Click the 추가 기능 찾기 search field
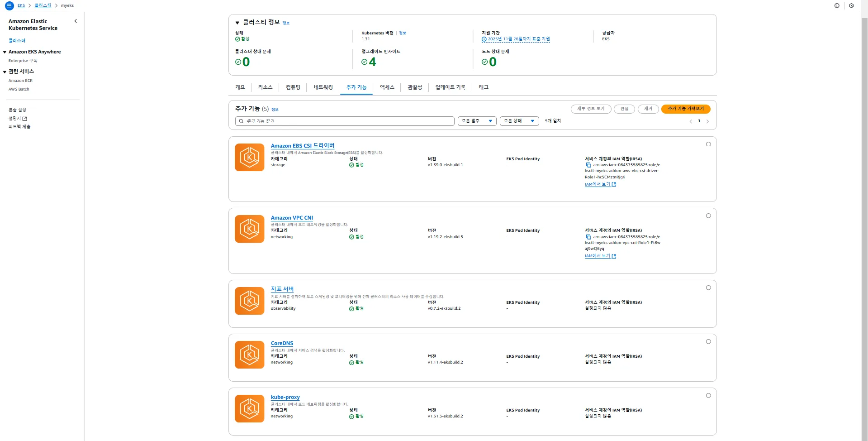Screen dimensions: 868x441 tap(345, 121)
